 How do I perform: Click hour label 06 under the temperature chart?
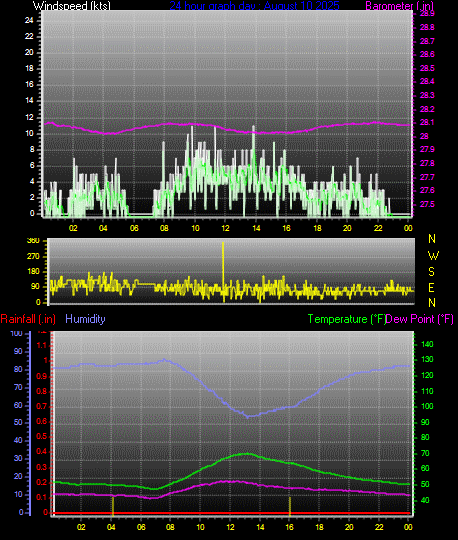pos(141,527)
